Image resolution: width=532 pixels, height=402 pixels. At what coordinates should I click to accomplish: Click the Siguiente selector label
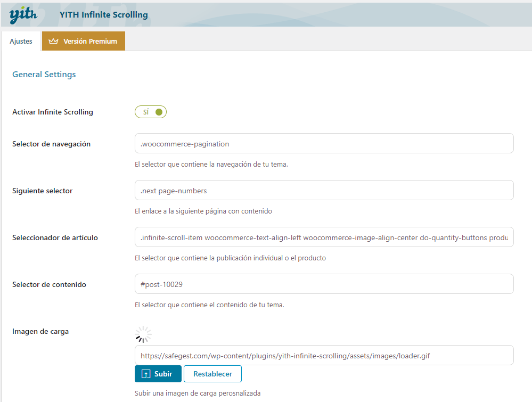click(43, 191)
